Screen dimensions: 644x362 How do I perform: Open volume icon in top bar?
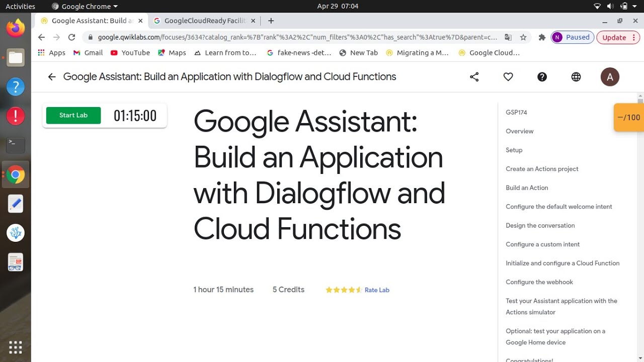point(610,7)
